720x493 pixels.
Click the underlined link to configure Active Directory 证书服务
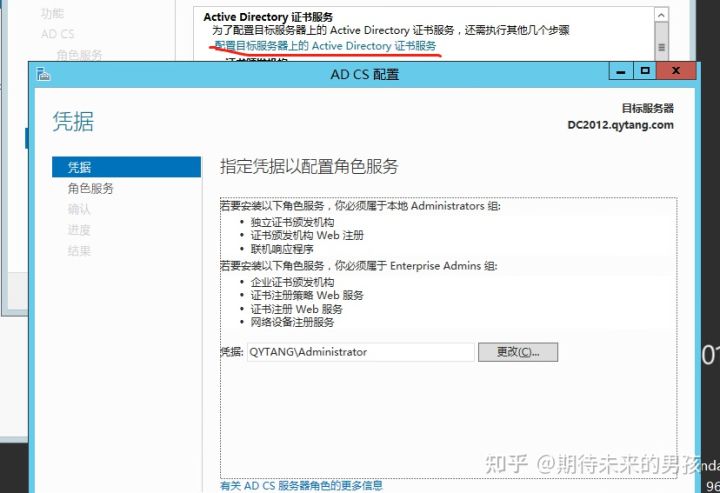pyautogui.click(x=325, y=46)
